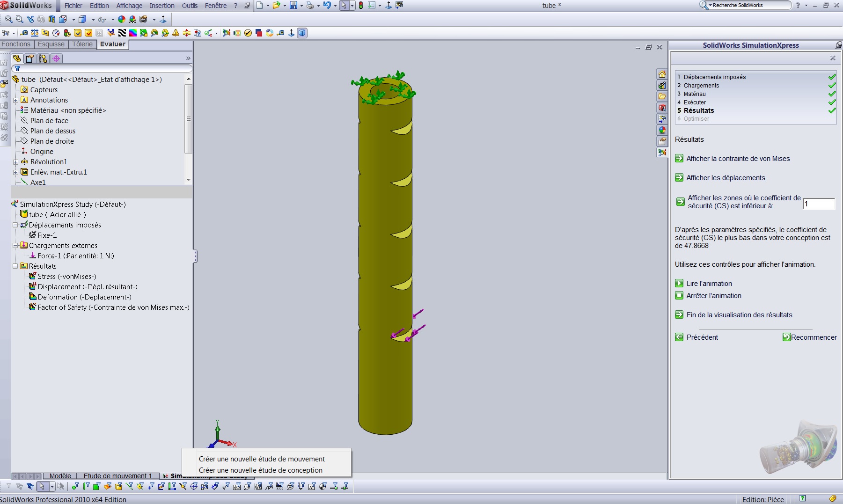
Task: Select Créer une nouvelle étude de conception
Action: coord(261,470)
